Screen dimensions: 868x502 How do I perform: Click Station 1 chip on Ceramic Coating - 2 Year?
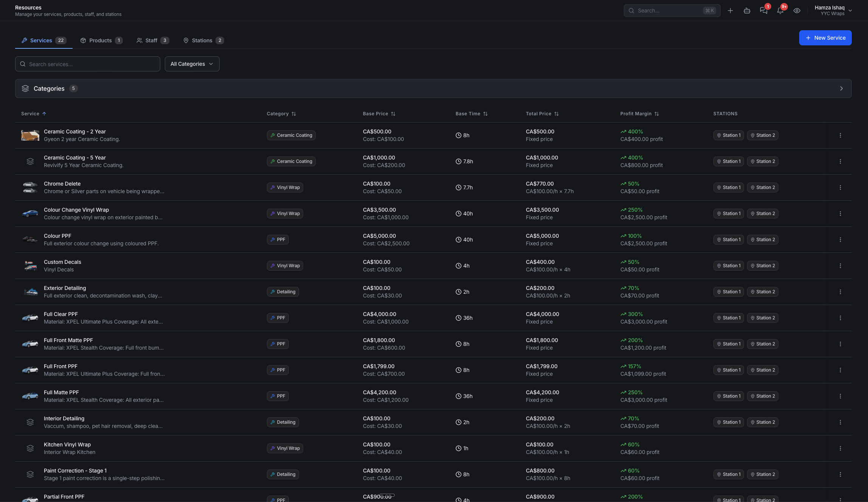pyautogui.click(x=728, y=135)
